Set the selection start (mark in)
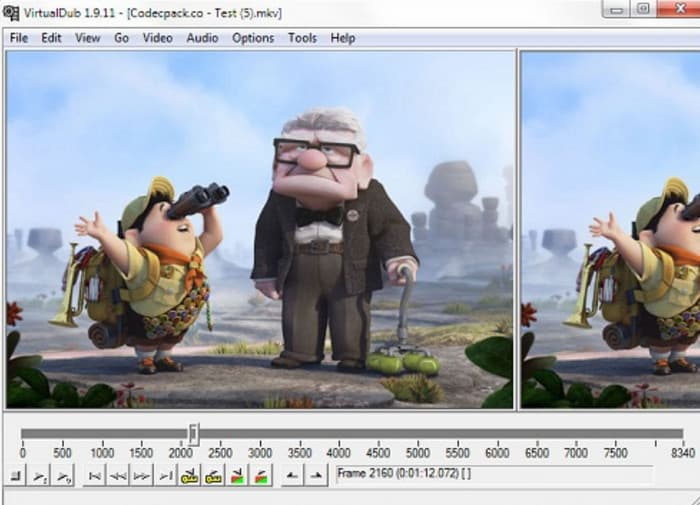The image size is (700, 505). (x=292, y=476)
